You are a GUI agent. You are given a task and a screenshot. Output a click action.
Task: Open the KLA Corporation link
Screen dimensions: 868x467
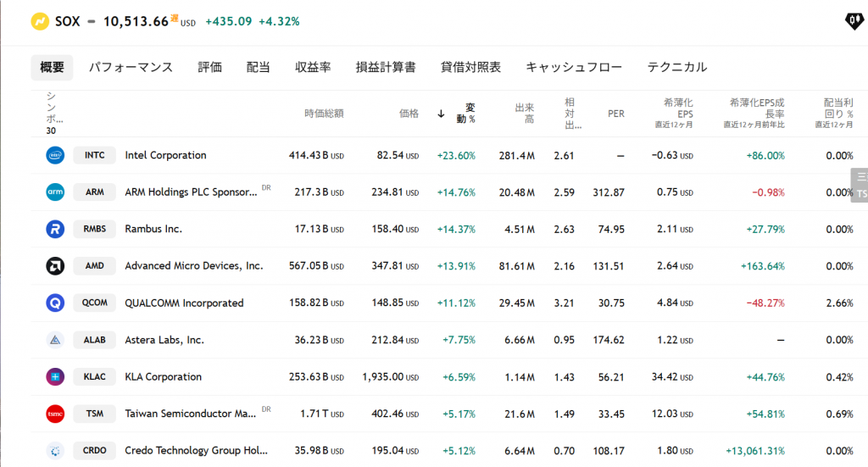coord(163,376)
